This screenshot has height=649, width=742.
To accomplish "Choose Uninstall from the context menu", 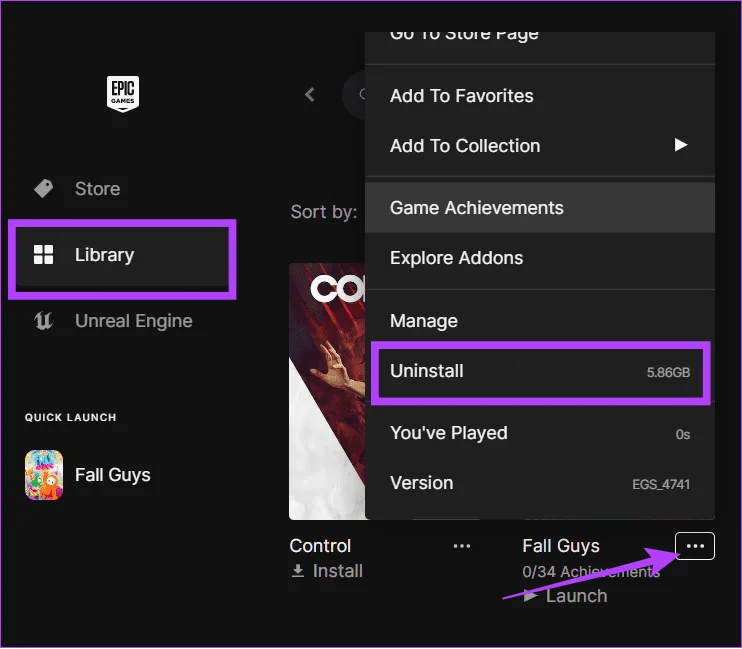I will tap(540, 371).
